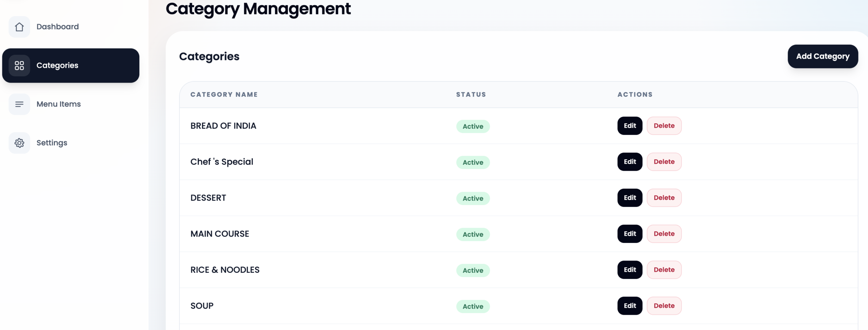Viewport: 868px width, 330px height.
Task: Go to Menu Items section
Action: [x=71, y=104]
